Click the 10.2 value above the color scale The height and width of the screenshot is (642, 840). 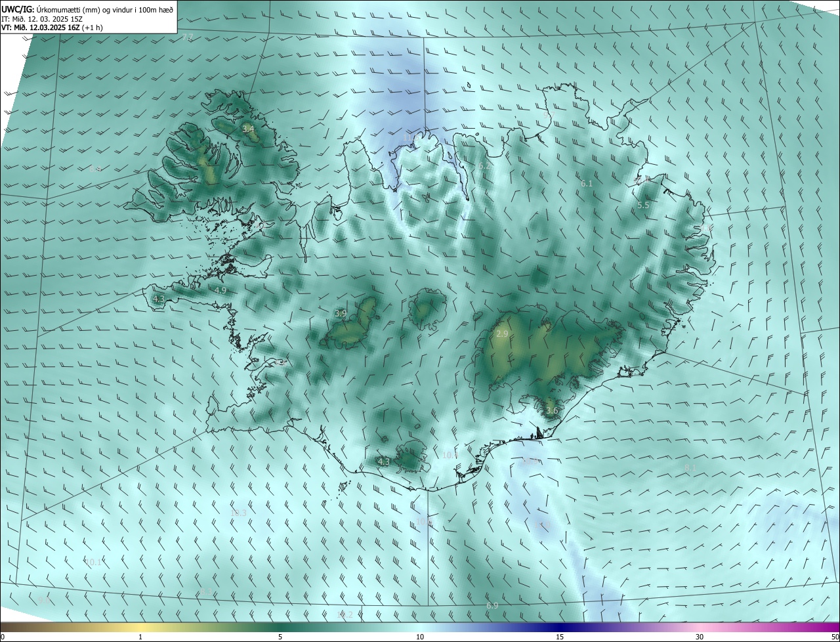coord(345,614)
